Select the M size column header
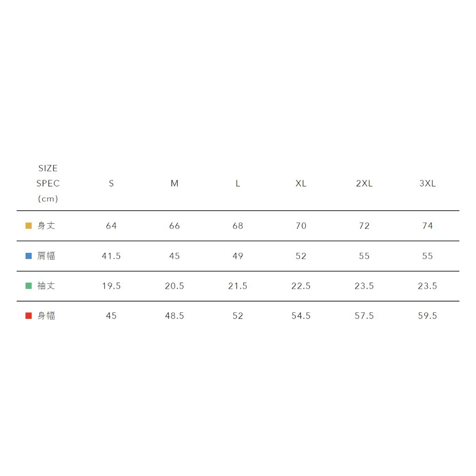Viewport: 476px width, 476px height. pos(174,184)
